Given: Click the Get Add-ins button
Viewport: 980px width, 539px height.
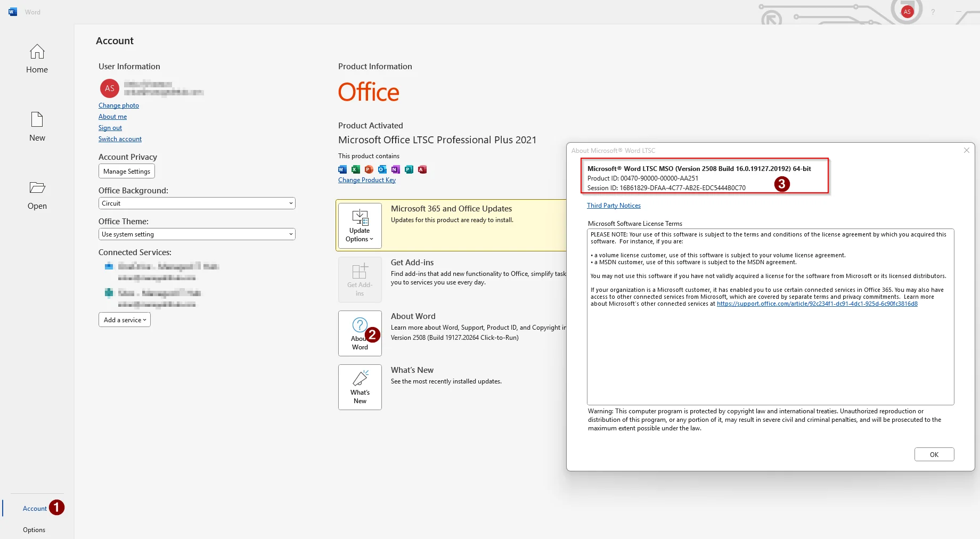Looking at the screenshot, I should point(360,280).
